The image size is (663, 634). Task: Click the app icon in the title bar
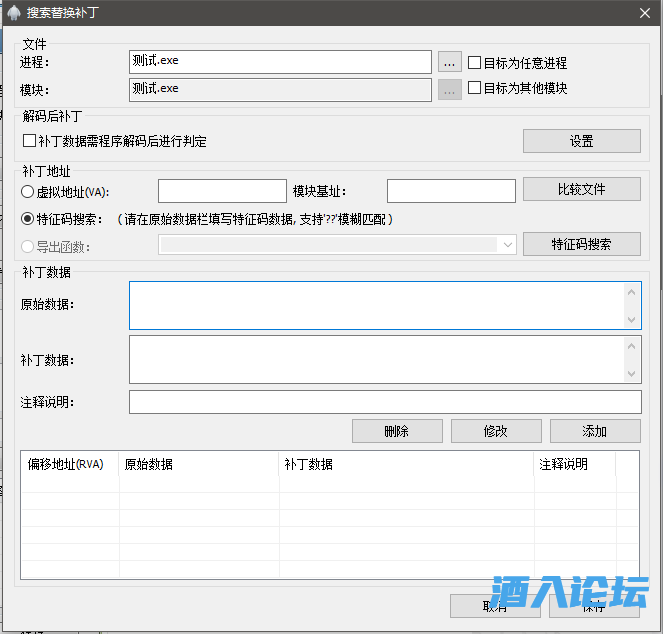(13, 12)
